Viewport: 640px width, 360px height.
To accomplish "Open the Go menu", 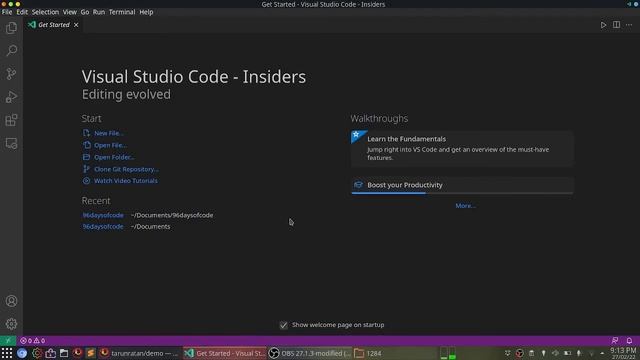I will coord(84,12).
